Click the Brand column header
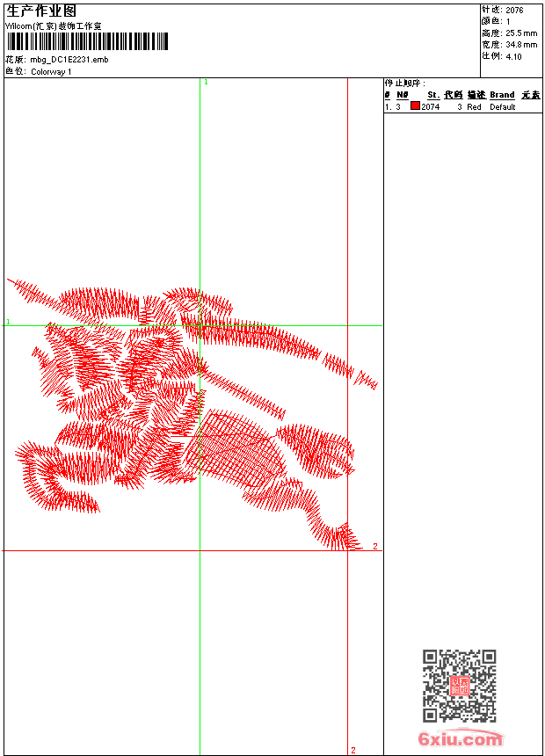Screen dimensions: 545x756 click(x=502, y=95)
